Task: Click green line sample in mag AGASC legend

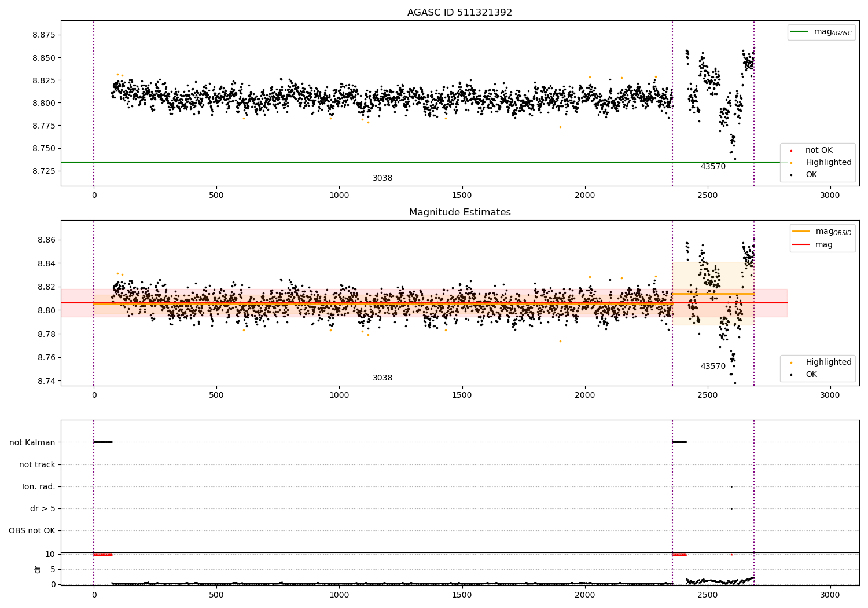Action: coord(800,32)
